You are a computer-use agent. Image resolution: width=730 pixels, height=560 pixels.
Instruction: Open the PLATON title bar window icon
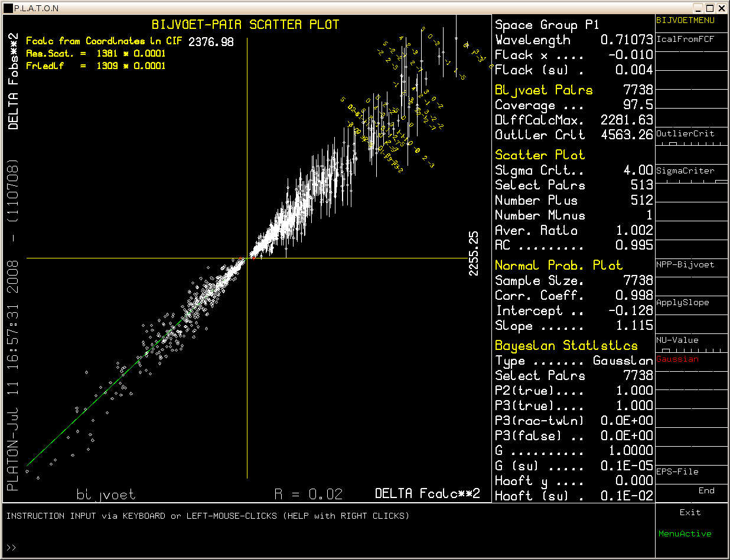(x=8, y=8)
